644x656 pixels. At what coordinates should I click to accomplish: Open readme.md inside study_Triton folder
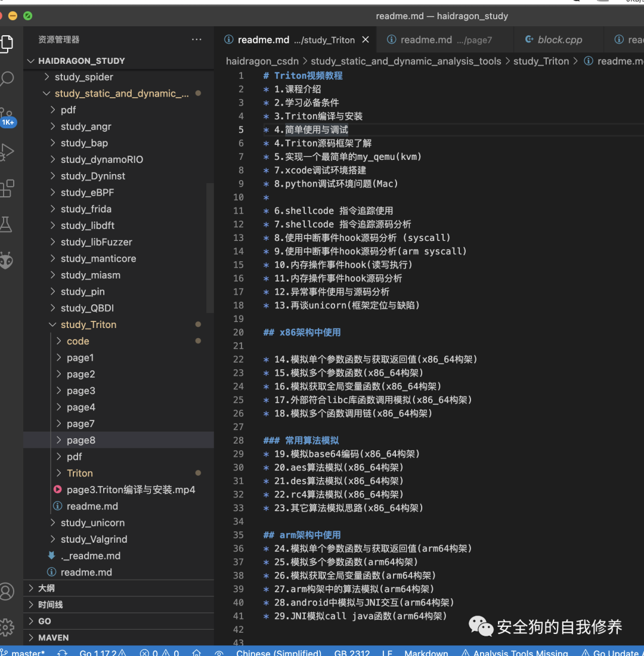click(119, 506)
